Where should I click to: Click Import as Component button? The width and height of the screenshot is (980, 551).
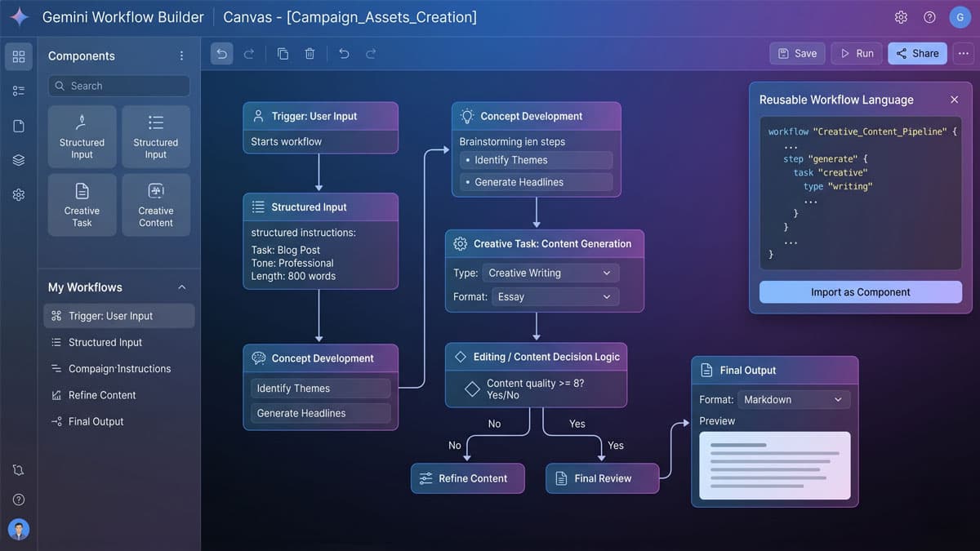pyautogui.click(x=861, y=292)
